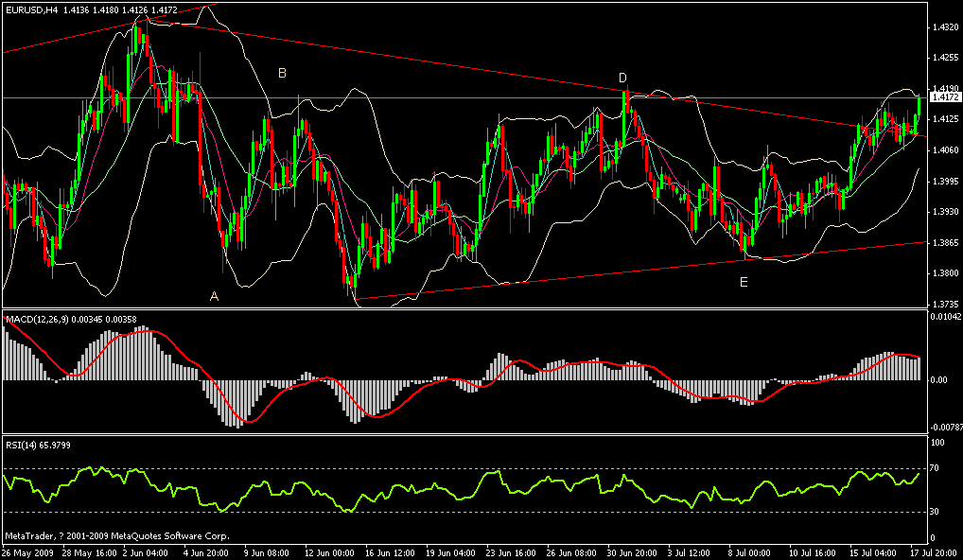Select the RSI(14) 65.9799 indicator label

tap(38, 445)
